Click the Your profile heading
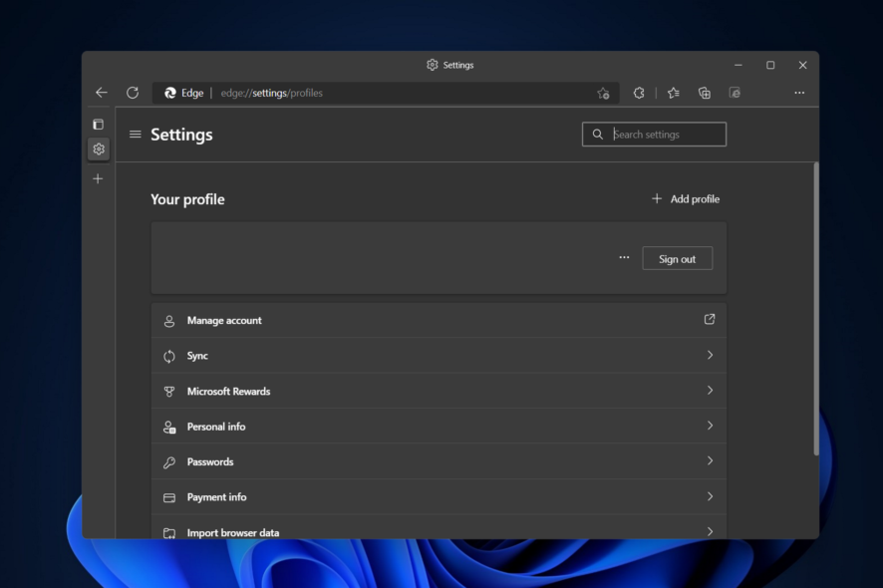 coord(187,199)
